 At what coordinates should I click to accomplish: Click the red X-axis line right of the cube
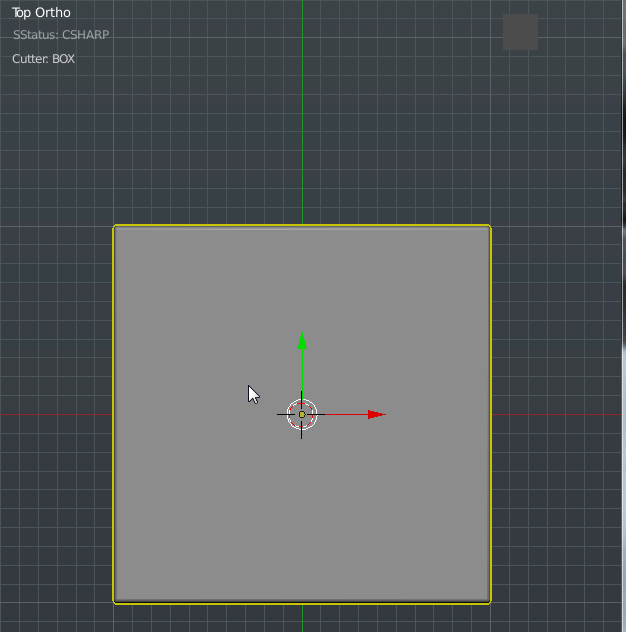pos(558,414)
